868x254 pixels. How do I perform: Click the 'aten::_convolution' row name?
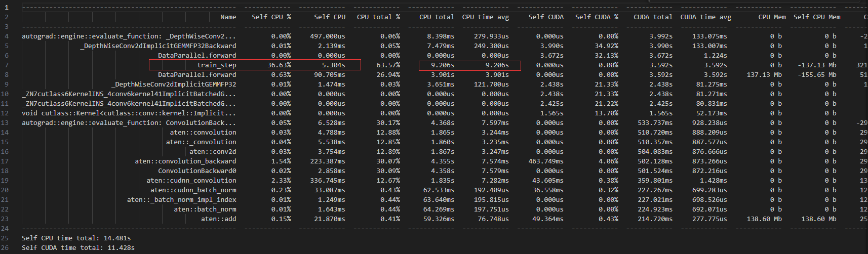point(201,142)
